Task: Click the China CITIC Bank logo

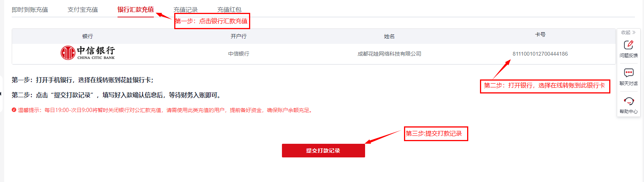Action: (x=88, y=53)
